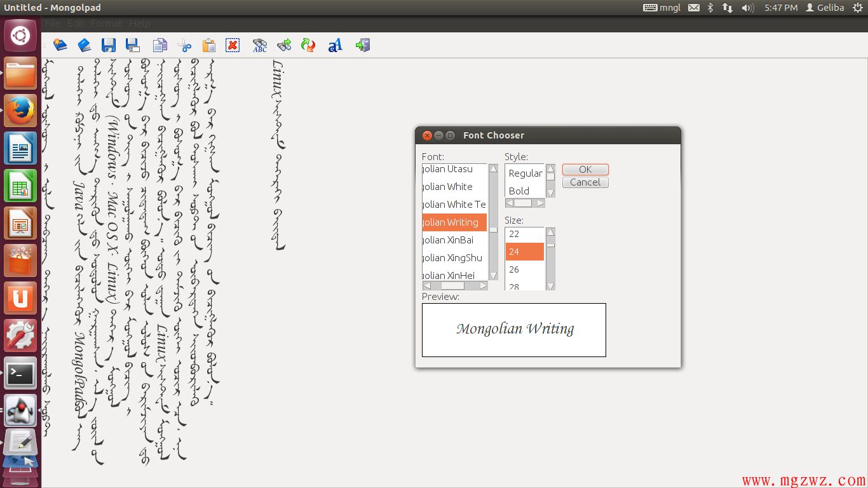This screenshot has height=488, width=868.
Task: Click the Java Mongolpad dock icon
Action: tap(20, 411)
